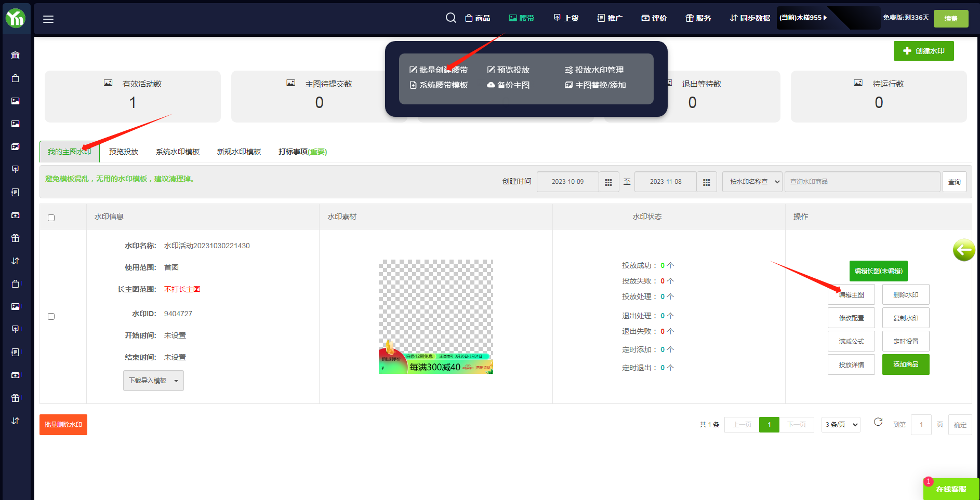Click the green back arrow icon
Image resolution: width=980 pixels, height=500 pixels.
click(x=964, y=250)
